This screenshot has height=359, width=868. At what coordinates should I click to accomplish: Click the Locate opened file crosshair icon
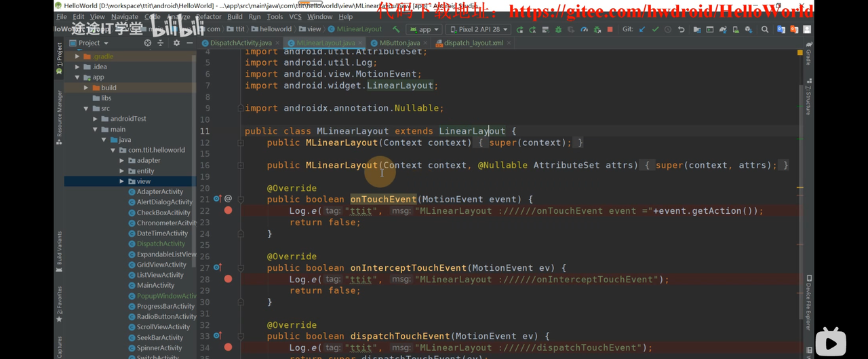148,43
